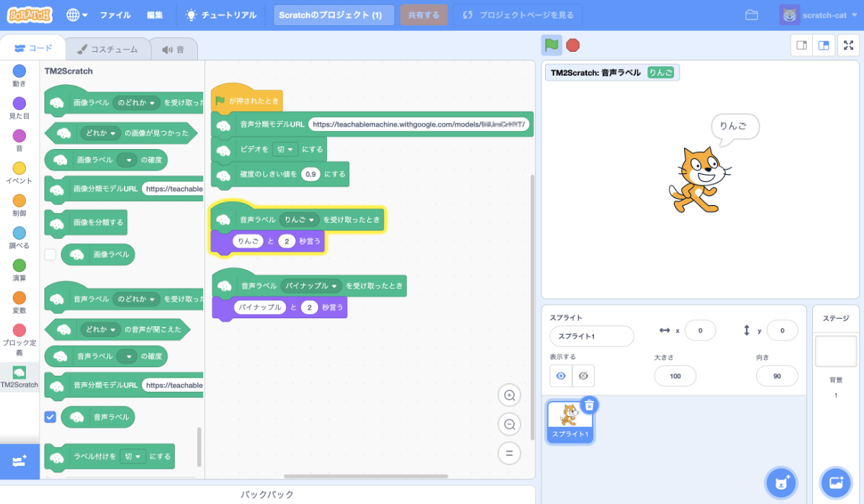This screenshot has width=864, height=504.
Task: Open the 編集 menu
Action: pyautogui.click(x=155, y=15)
